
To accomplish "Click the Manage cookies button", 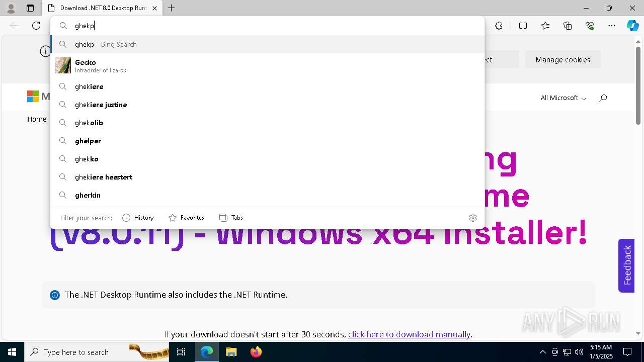I will [563, 59].
